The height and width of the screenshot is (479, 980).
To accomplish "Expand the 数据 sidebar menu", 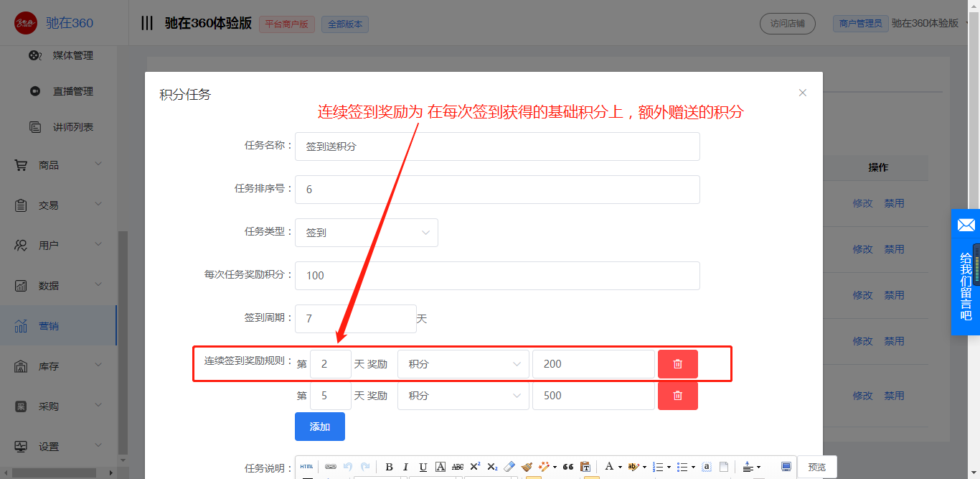I will pyautogui.click(x=58, y=286).
